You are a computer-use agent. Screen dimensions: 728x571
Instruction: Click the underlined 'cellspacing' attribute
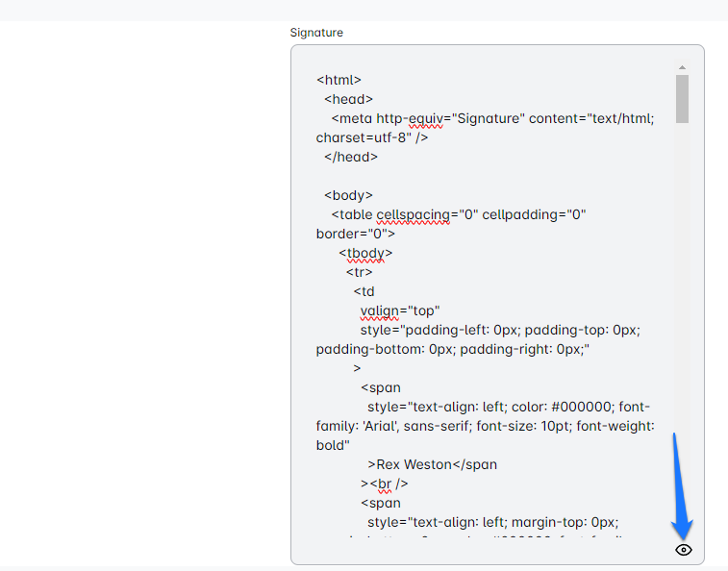pyautogui.click(x=413, y=214)
